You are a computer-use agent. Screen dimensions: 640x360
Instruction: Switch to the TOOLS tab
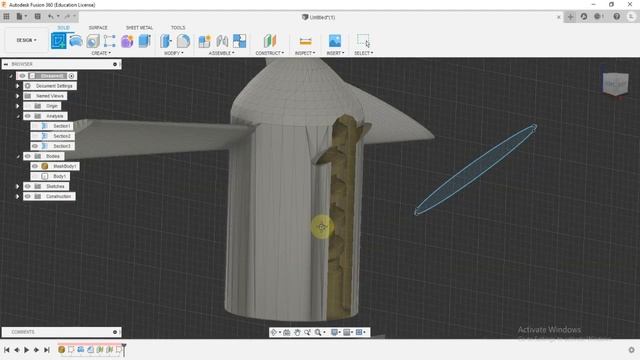point(178,28)
